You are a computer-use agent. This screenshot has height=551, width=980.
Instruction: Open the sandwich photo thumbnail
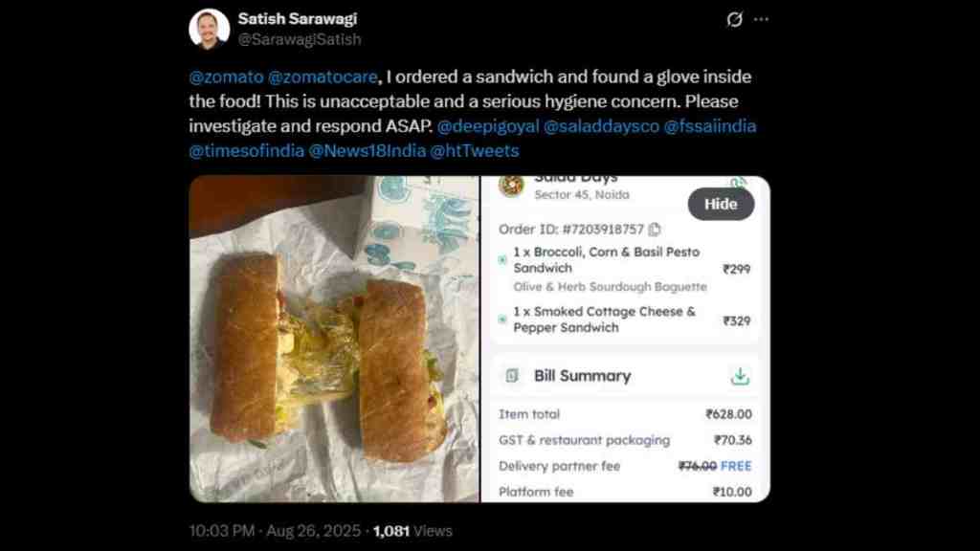334,339
